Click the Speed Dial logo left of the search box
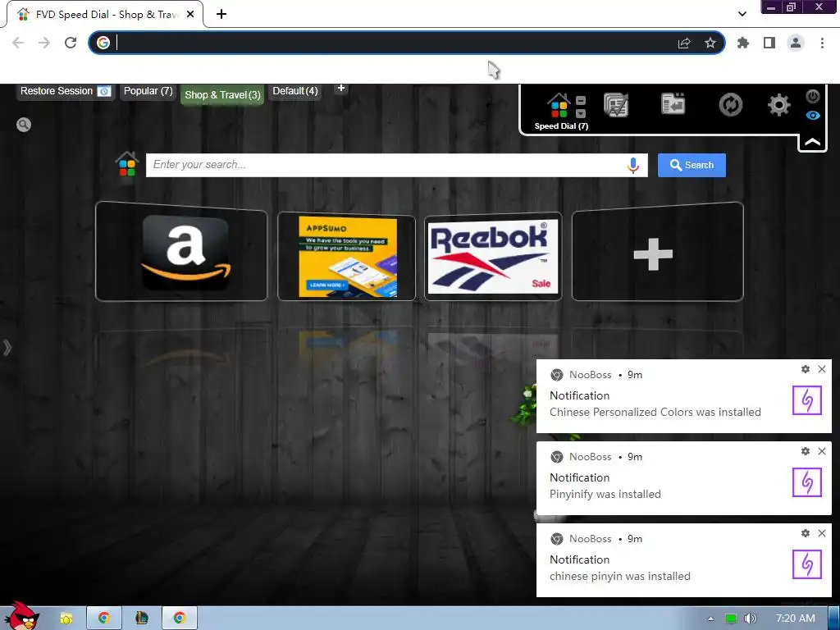 127,164
